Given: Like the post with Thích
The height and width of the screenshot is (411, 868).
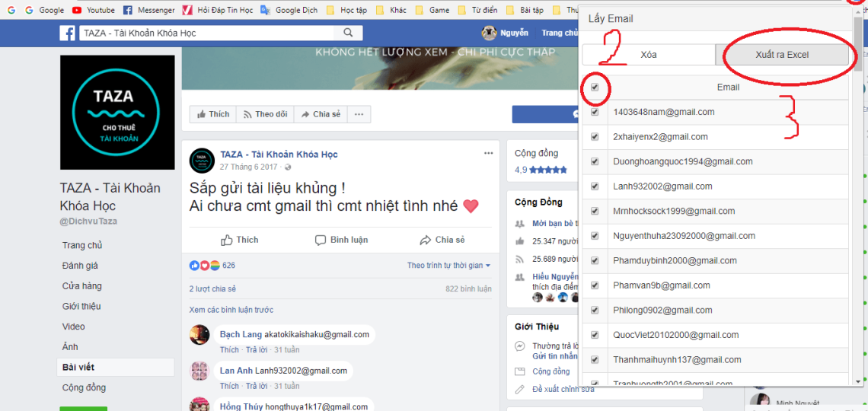Looking at the screenshot, I should tap(240, 240).
